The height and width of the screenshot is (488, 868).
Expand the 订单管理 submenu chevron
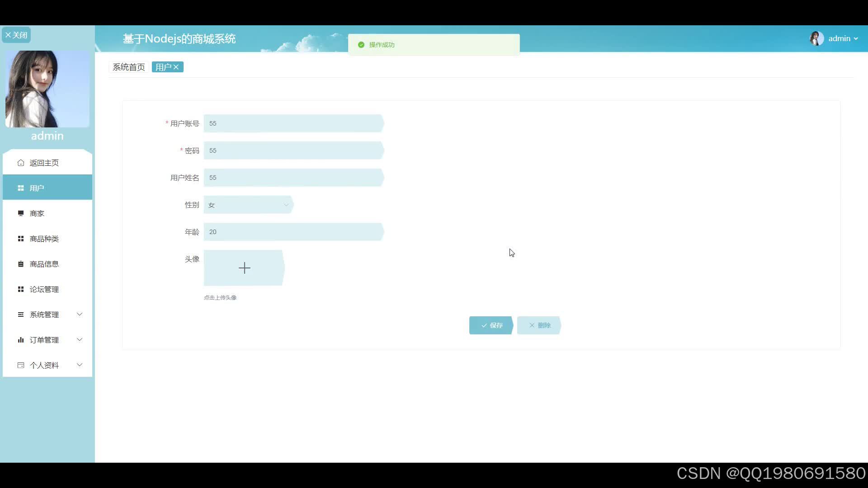(x=80, y=339)
